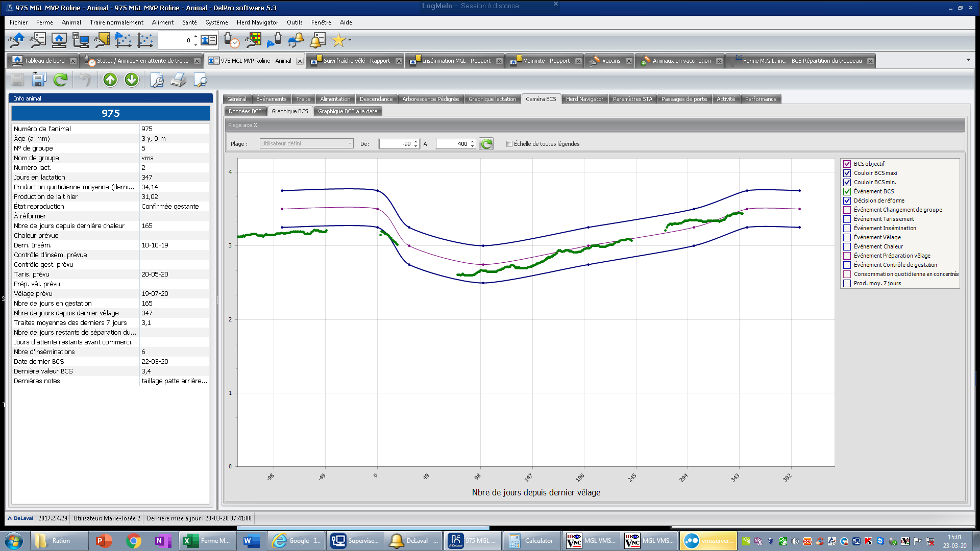980x551 pixels.
Task: Open the wrench page settings icon
Action: pyautogui.click(x=156, y=80)
